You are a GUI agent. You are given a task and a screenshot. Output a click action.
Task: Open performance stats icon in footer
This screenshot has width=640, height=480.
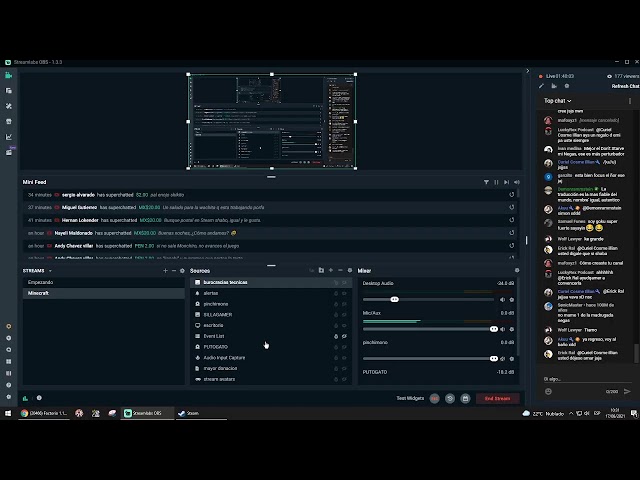pyautogui.click(x=25, y=398)
